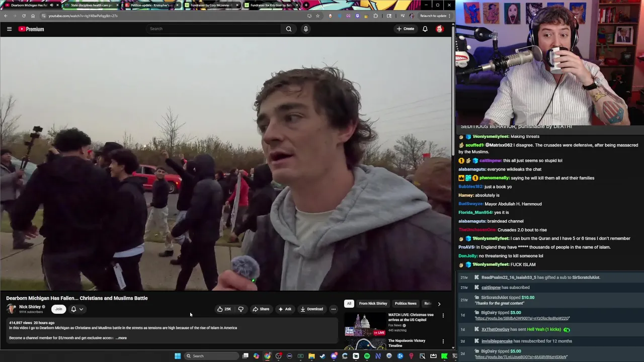
Task: Bookmark this page with the star
Action: coord(317,16)
